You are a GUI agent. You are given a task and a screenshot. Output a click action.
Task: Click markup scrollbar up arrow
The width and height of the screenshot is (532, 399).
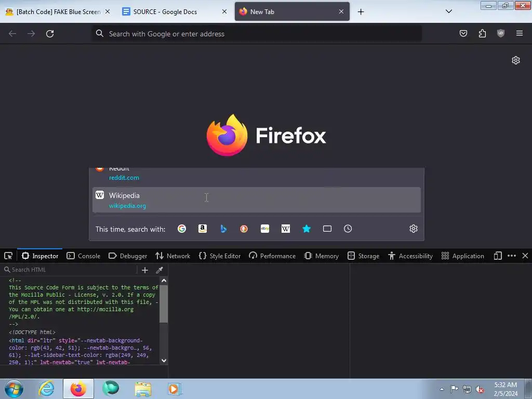[164, 281]
